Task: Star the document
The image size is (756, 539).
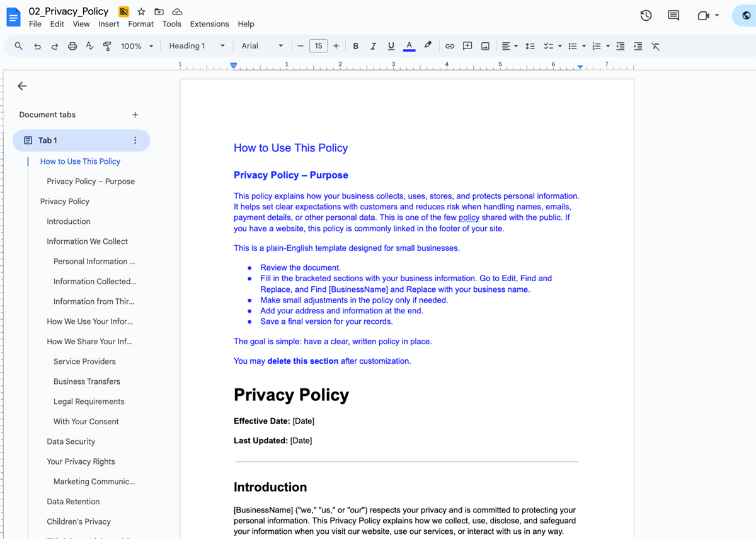Action: click(x=142, y=11)
